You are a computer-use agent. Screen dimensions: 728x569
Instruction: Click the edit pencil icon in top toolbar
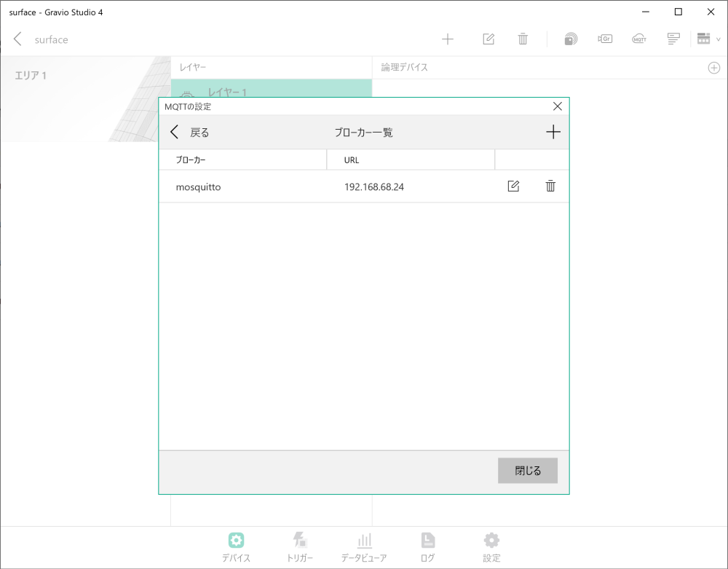tap(488, 38)
